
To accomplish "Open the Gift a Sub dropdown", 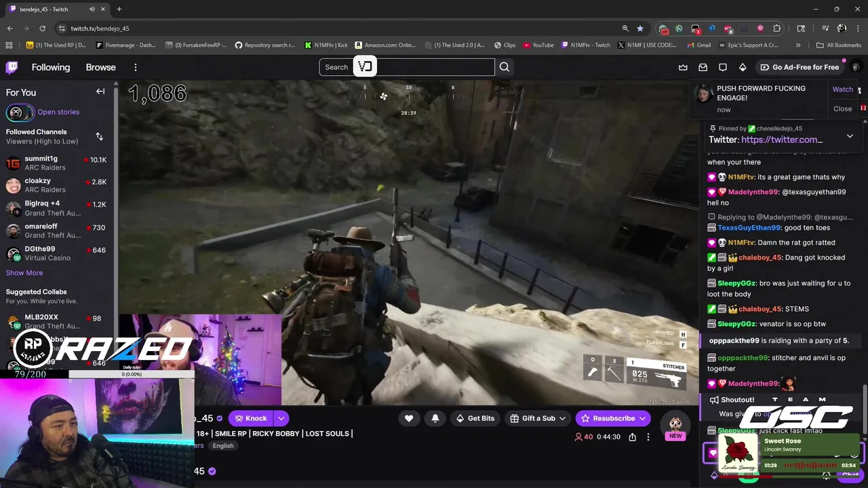I will click(562, 418).
